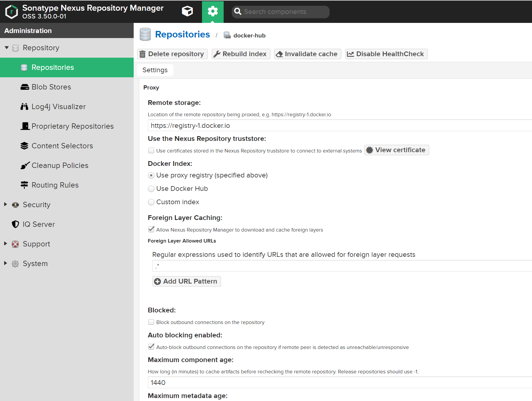Open Log4j Visualizer in sidebar

click(67, 107)
